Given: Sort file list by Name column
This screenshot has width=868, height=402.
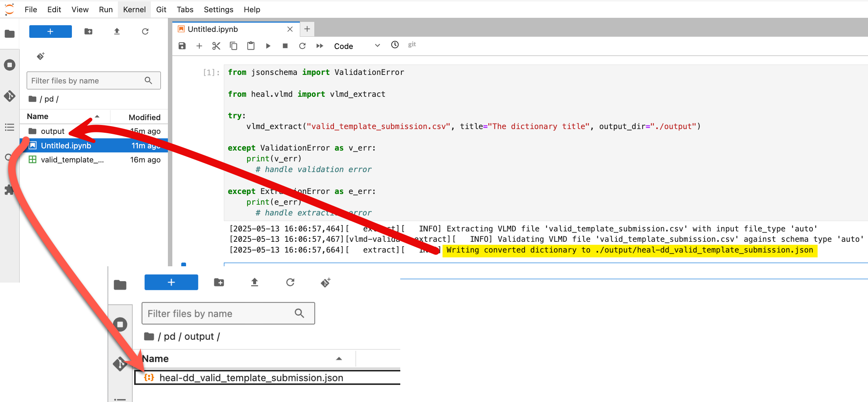Looking at the screenshot, I should pyautogui.click(x=65, y=116).
